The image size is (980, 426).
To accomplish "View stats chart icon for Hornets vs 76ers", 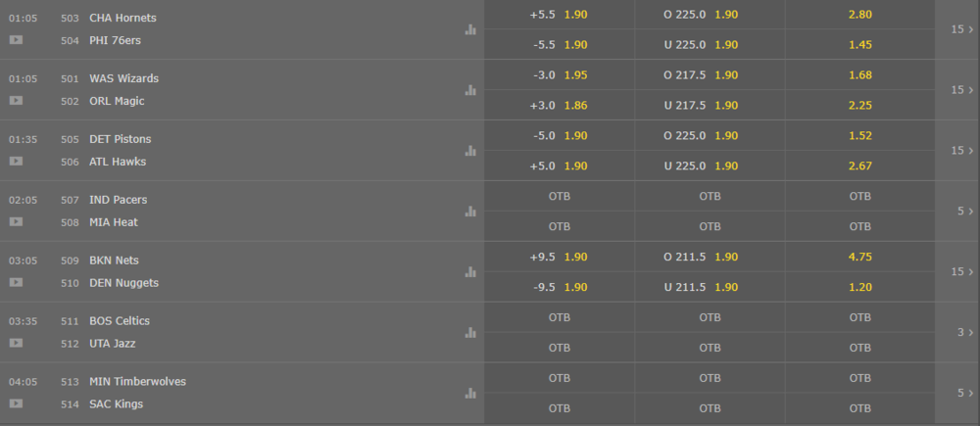I will click(x=470, y=29).
